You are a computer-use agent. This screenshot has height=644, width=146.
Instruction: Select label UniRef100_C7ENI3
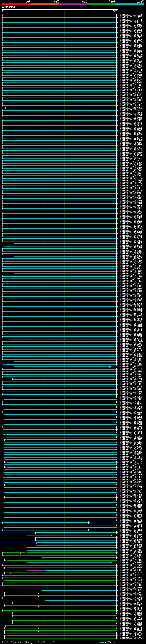(x=131, y=98)
